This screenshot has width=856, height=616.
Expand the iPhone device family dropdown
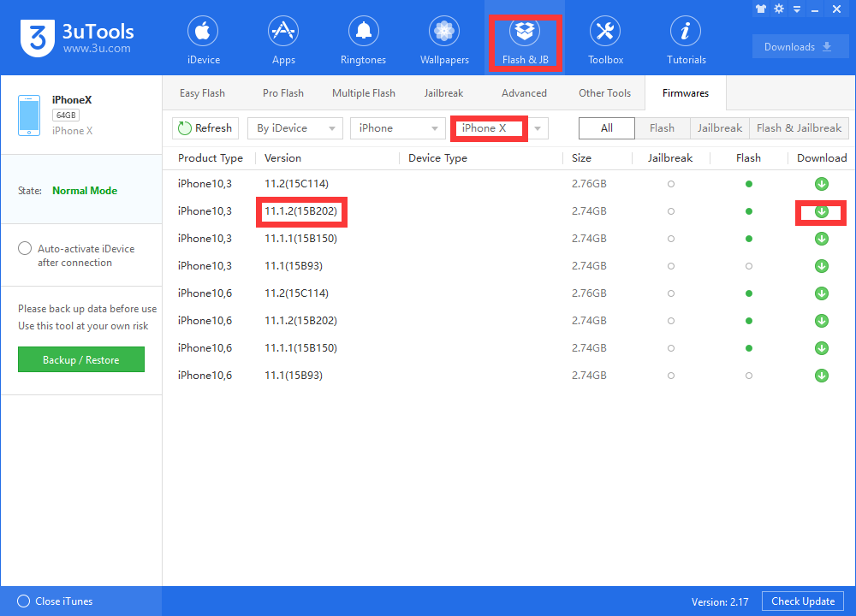[x=397, y=128]
